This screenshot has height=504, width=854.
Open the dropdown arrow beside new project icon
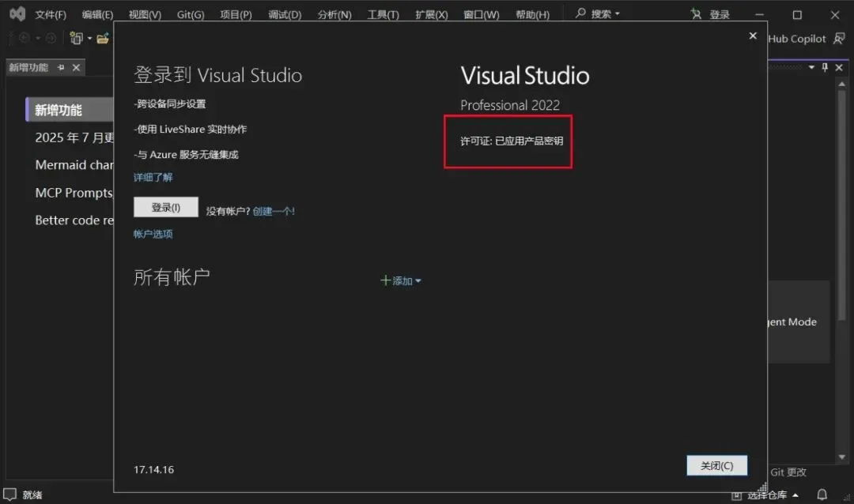point(90,39)
